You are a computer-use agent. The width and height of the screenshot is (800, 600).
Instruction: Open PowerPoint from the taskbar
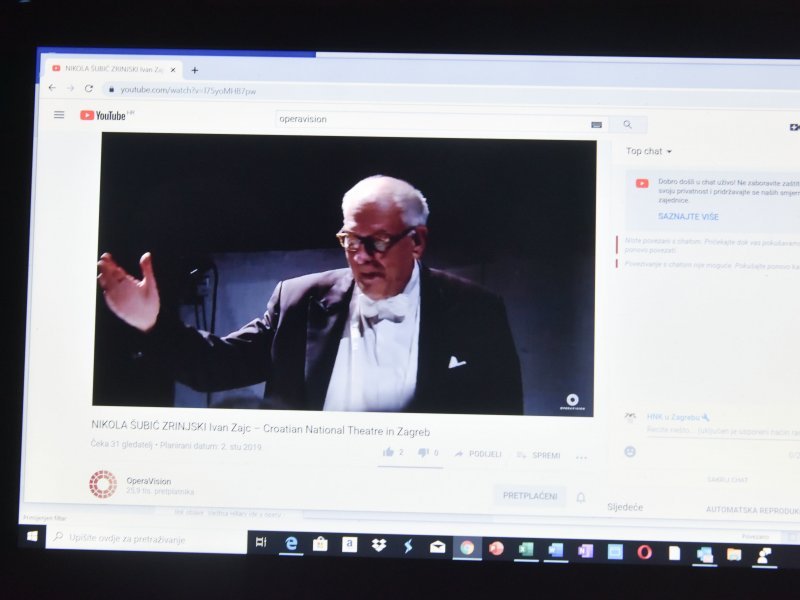(496, 548)
